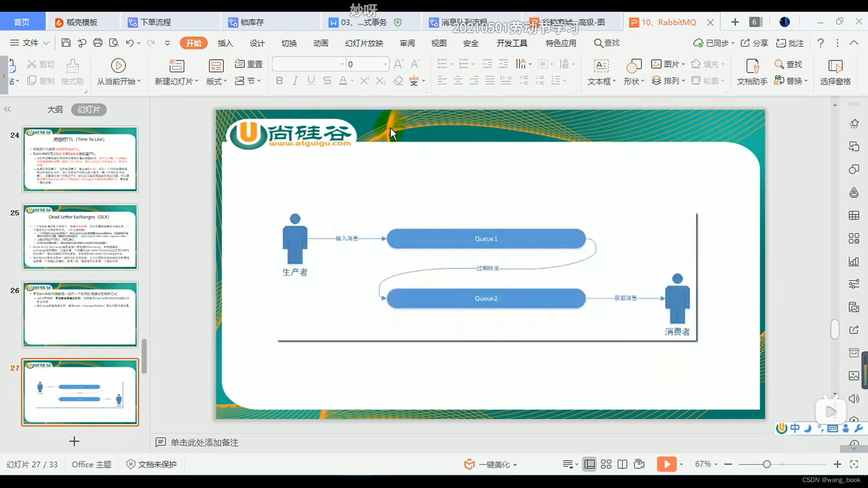This screenshot has height=488, width=868.
Task: Open the font size dropdown
Action: point(385,65)
